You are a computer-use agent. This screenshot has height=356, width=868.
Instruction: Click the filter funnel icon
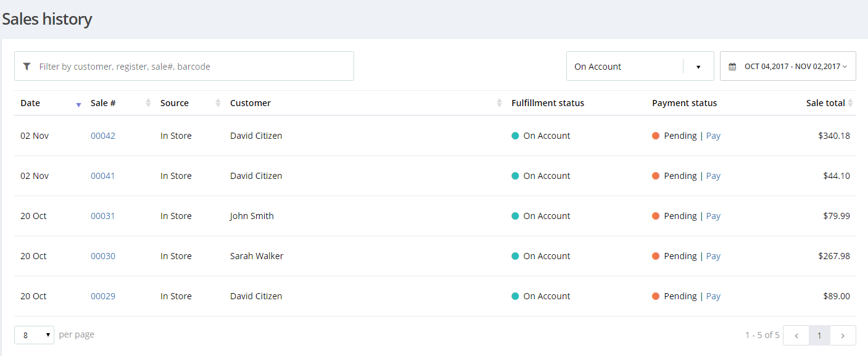27,67
